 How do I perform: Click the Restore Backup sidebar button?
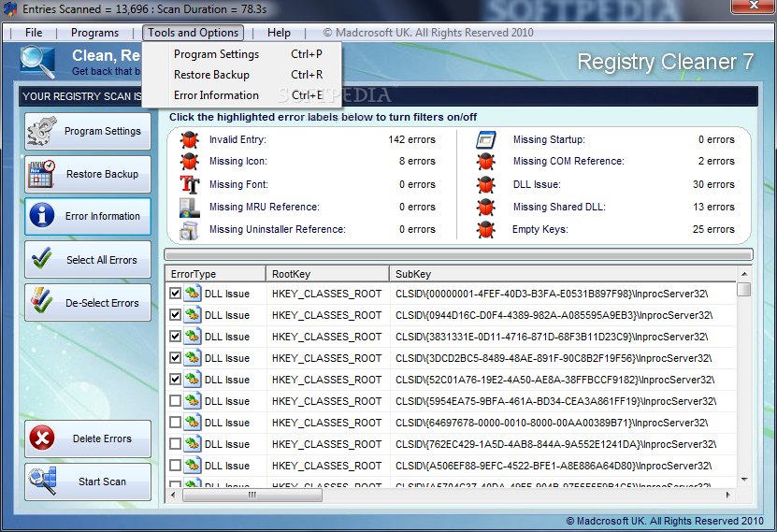[88, 174]
